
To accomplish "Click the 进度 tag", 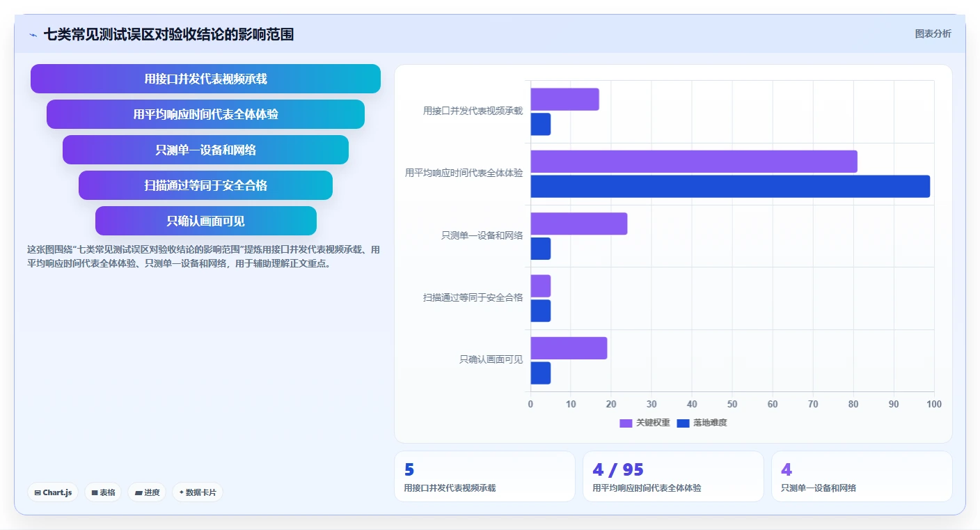I will click(147, 492).
